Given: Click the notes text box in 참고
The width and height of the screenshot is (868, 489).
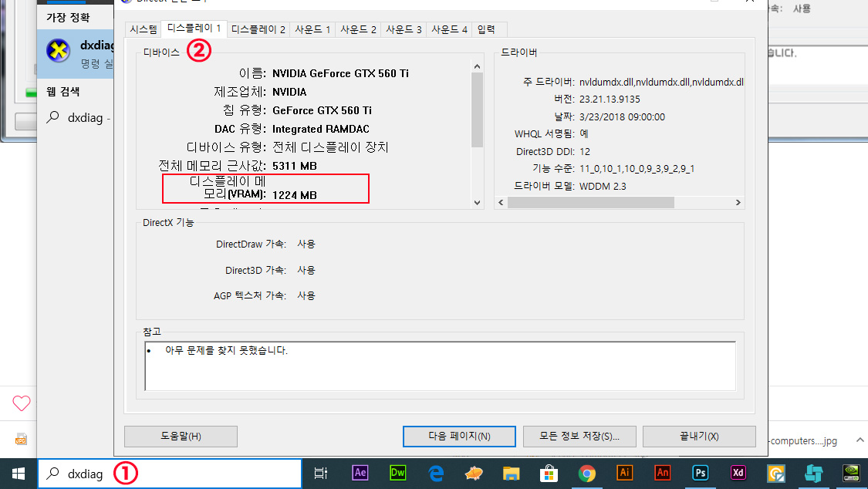Looking at the screenshot, I should coord(440,366).
